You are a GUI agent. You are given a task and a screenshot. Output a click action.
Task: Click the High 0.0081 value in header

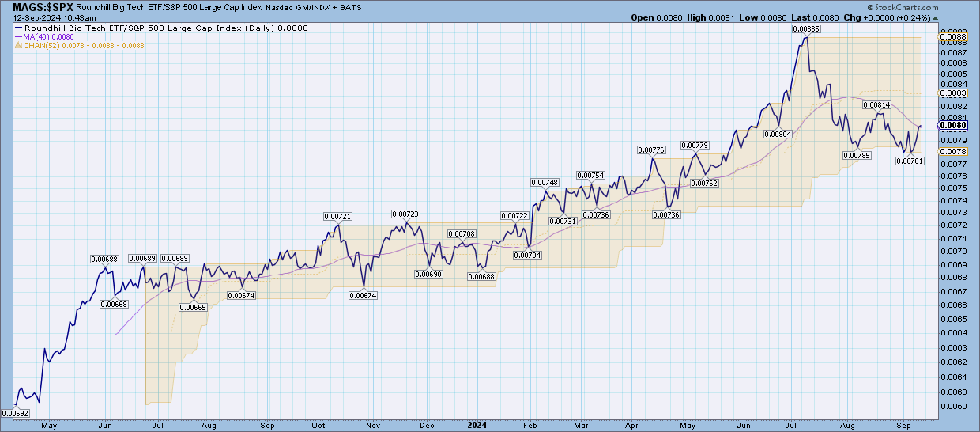(711, 17)
